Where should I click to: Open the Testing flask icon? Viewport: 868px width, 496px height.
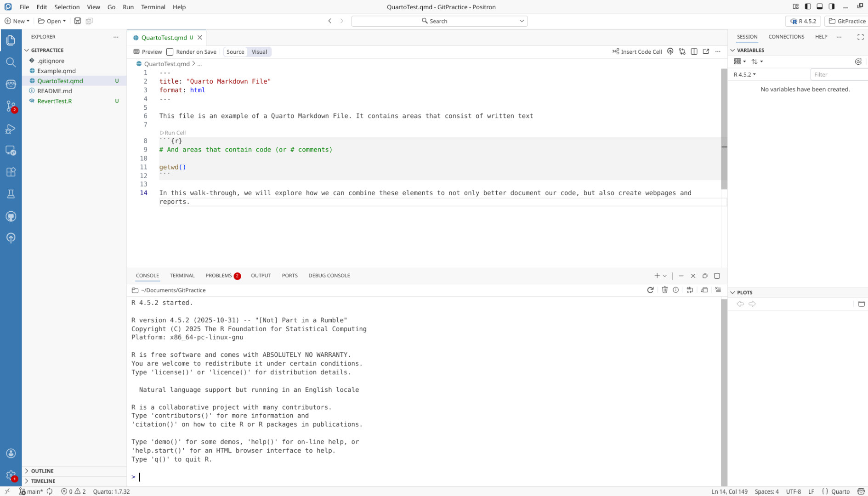tap(11, 194)
